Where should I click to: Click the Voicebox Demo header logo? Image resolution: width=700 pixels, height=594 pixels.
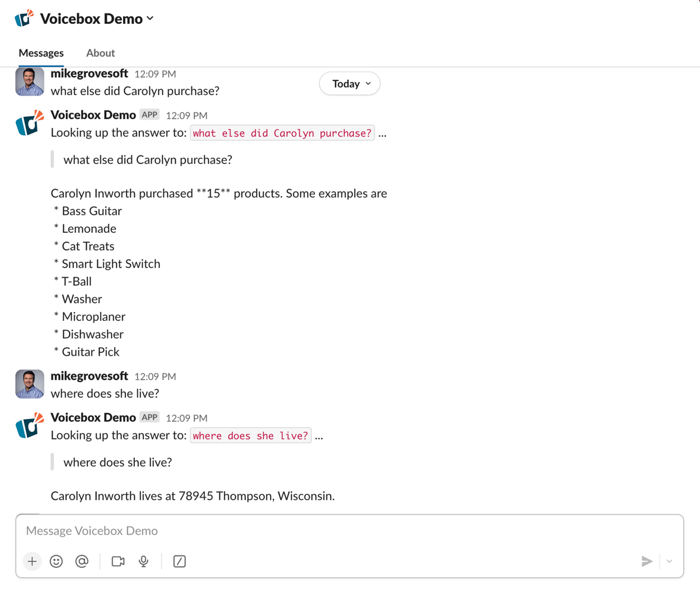(24, 19)
